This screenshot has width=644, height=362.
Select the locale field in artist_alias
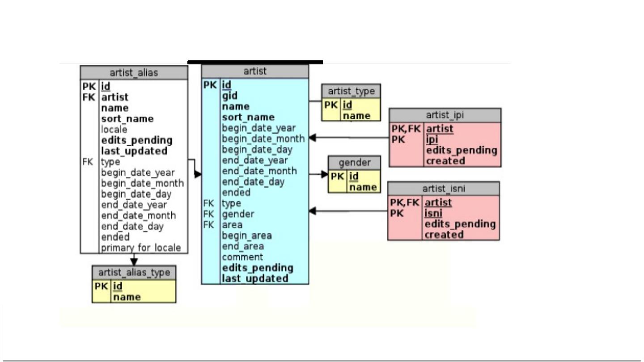114,129
